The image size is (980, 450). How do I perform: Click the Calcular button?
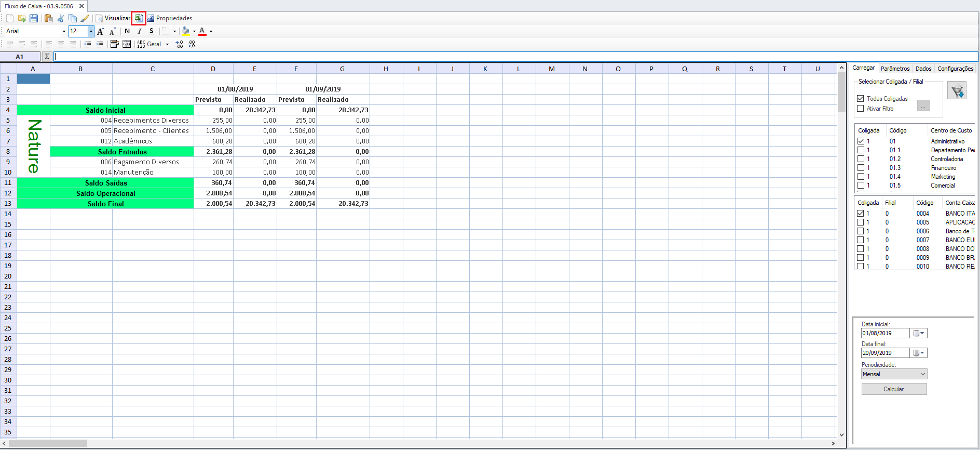[x=894, y=389]
